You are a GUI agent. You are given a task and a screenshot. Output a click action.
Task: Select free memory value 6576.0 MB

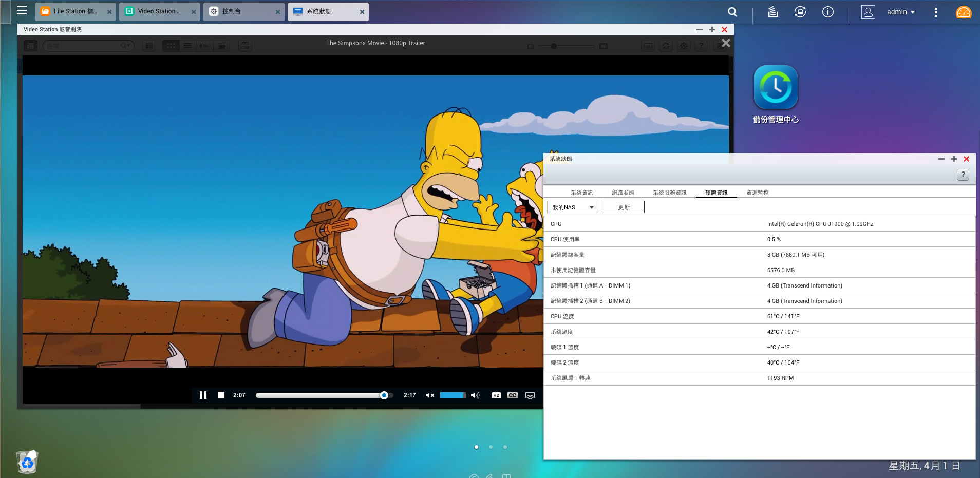[781, 270]
